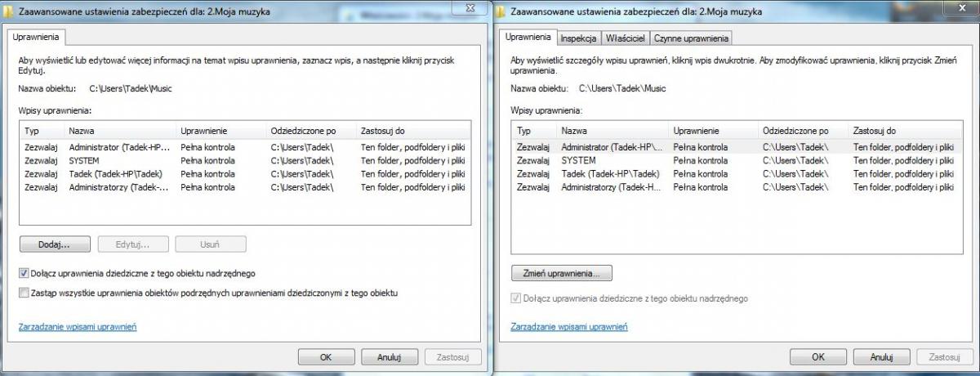
Task: Click Zastosuj in the right window
Action: pyautogui.click(x=945, y=357)
